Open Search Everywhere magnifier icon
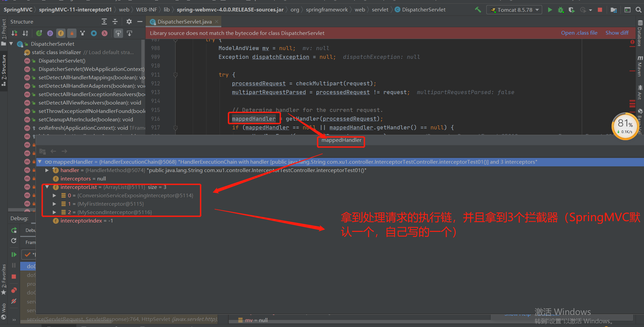Screen dimensions: 644x327 (638, 10)
